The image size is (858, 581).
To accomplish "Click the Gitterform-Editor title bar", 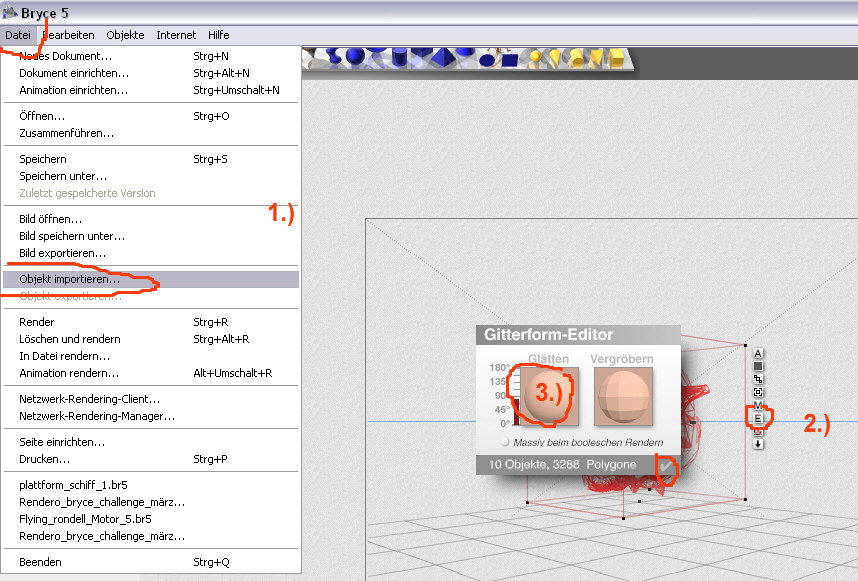I will pos(578,335).
